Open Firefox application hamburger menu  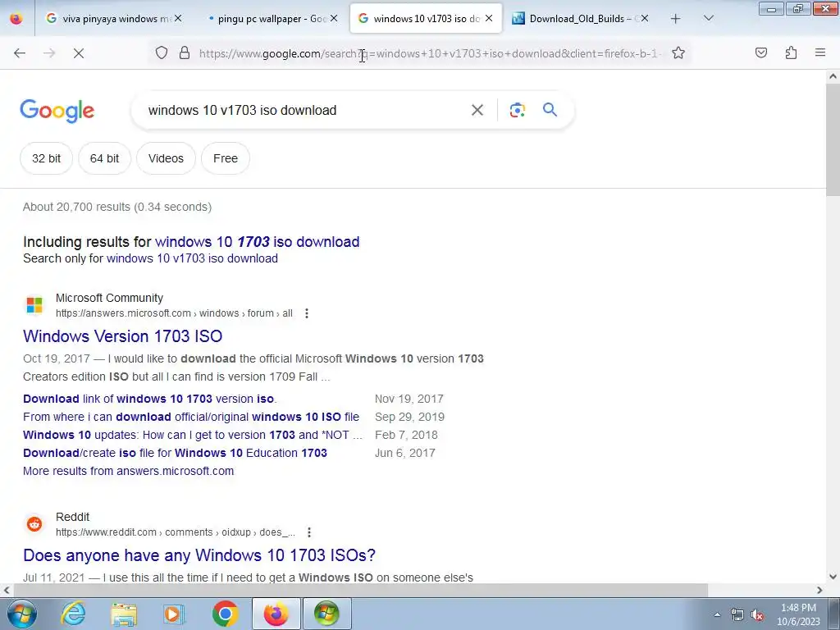point(820,53)
